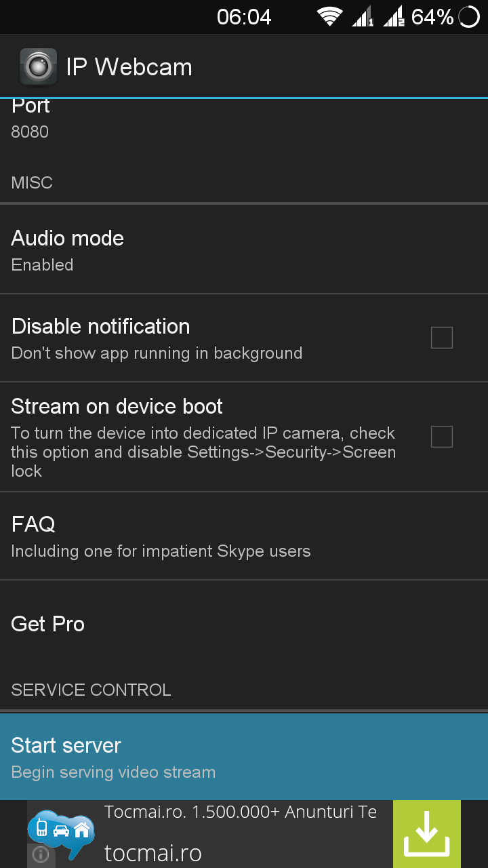Start server to begin video stream

pos(244,757)
